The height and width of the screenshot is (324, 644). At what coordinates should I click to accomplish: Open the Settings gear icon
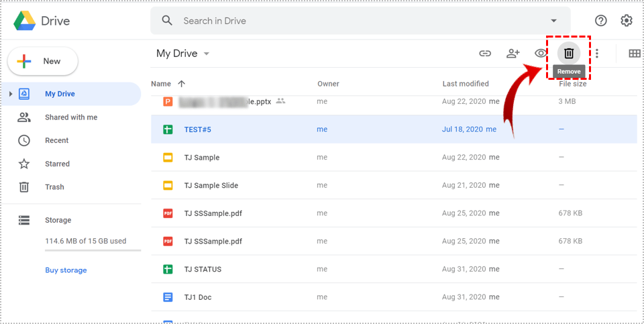click(627, 21)
